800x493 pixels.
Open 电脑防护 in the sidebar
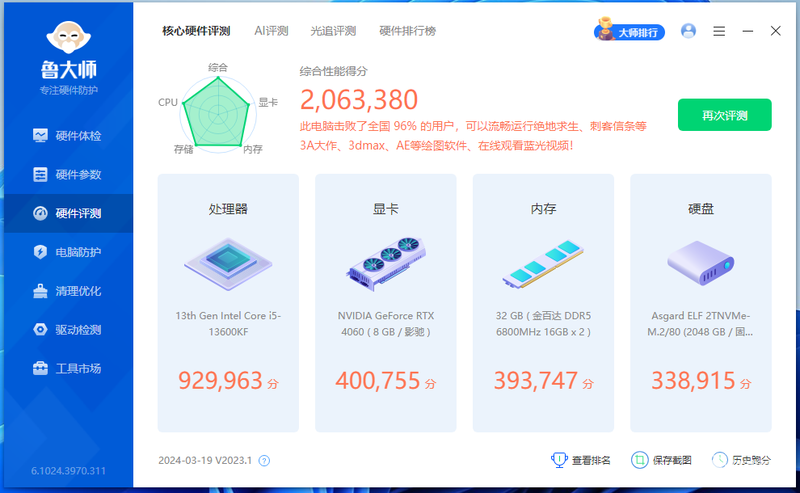pos(68,252)
